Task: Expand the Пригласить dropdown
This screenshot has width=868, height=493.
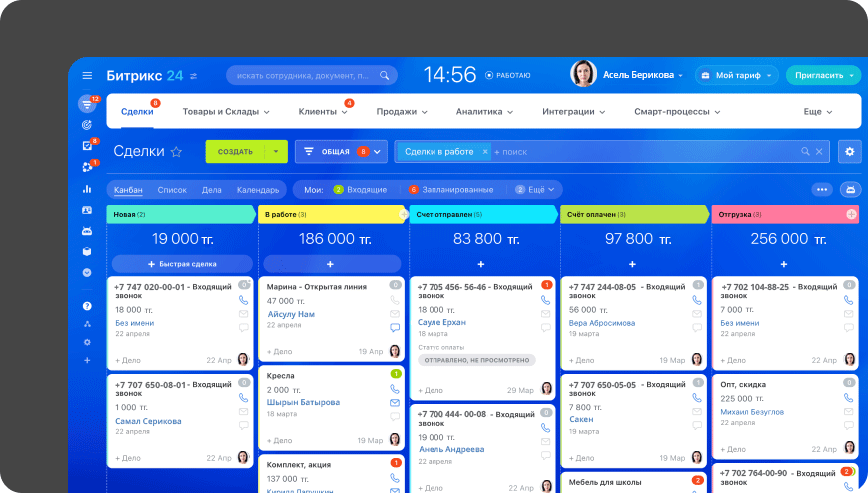Action: click(851, 75)
